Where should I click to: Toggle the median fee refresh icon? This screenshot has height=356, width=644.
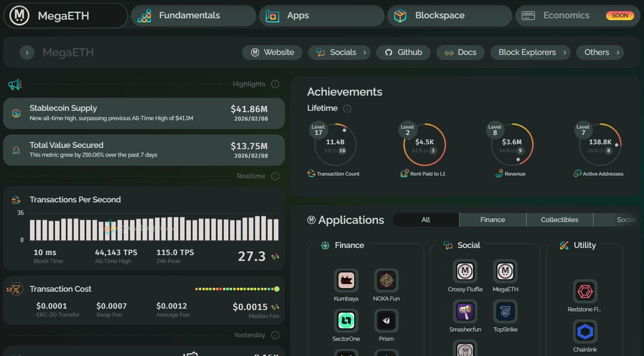click(275, 307)
